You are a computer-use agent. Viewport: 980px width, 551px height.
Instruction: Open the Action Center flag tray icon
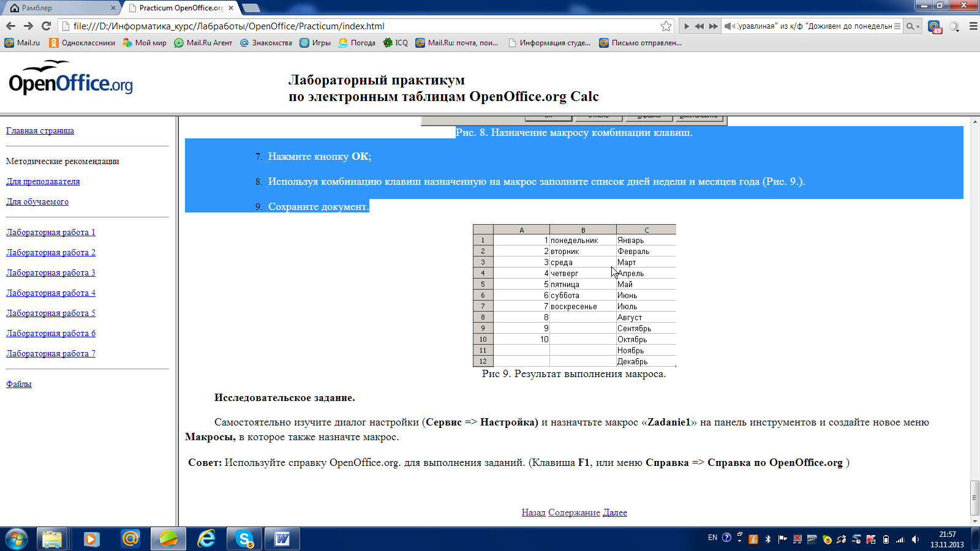point(782,539)
